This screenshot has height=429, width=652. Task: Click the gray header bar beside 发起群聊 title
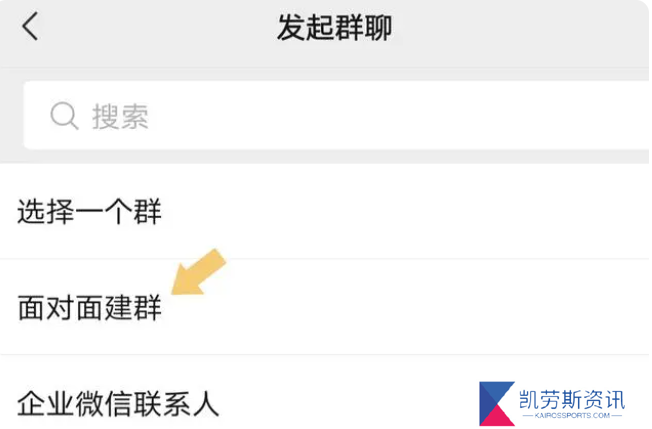point(520,27)
